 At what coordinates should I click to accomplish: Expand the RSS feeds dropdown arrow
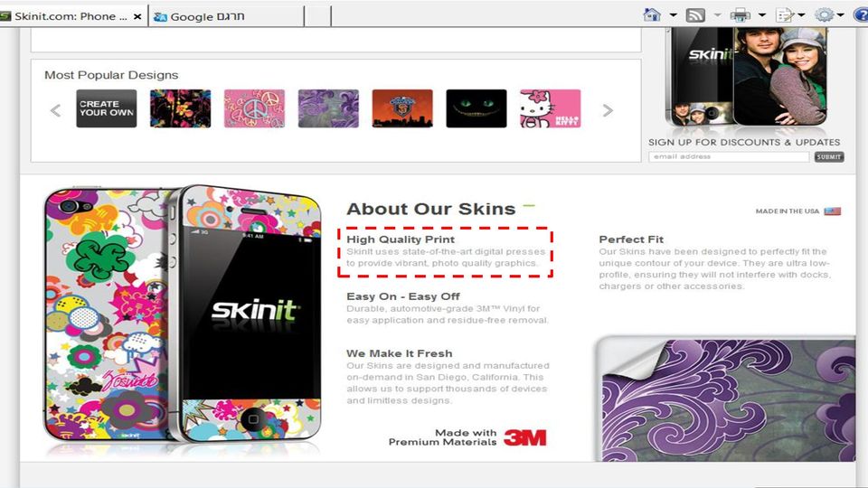click(717, 15)
